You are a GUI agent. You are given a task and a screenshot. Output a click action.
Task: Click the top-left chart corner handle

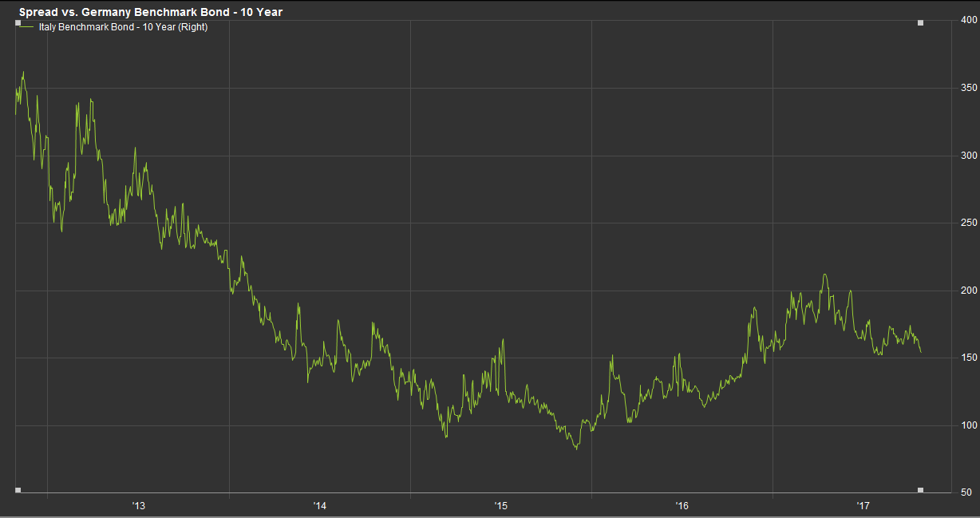[18, 22]
